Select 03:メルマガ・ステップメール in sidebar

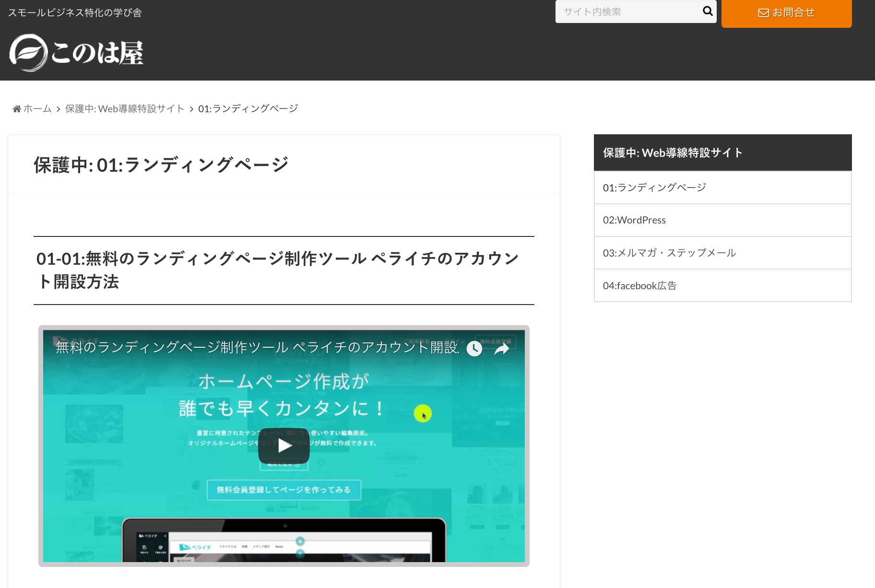(x=722, y=253)
